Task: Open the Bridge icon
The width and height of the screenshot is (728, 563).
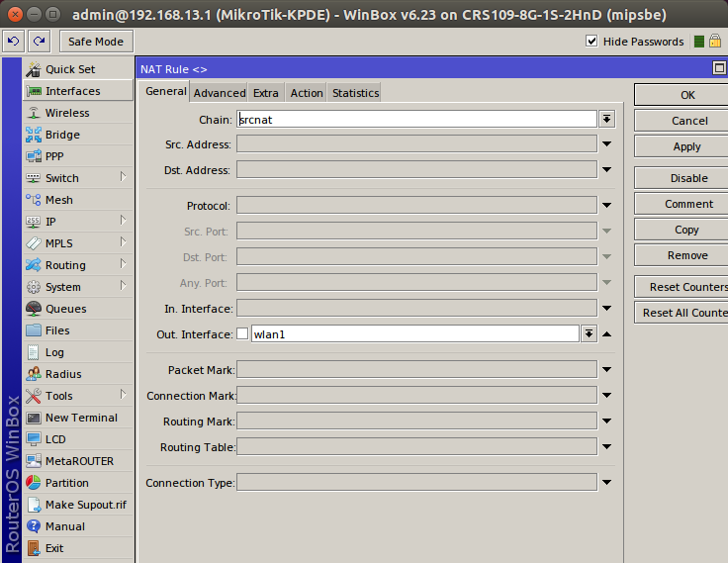Action: point(34,135)
